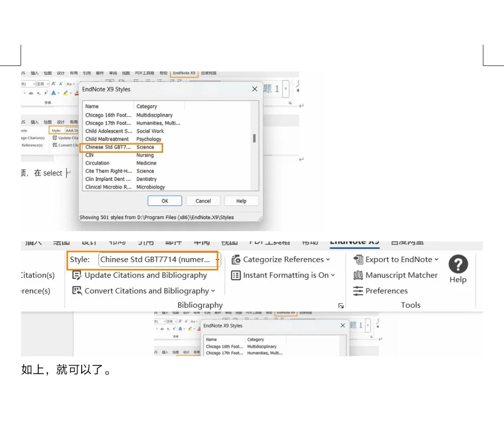Expand styles gallery arrow beside 题 1 in upper screenshot
Viewport: 504px width, 430px height.
[x=286, y=89]
